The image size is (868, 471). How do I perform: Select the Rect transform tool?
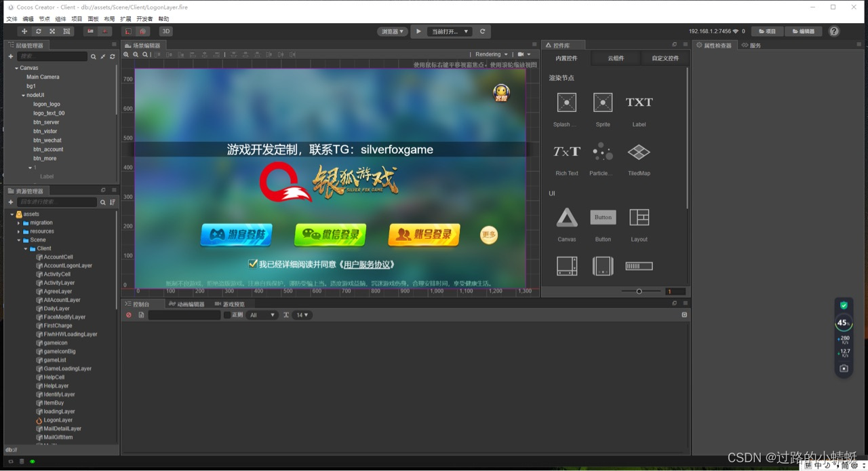(x=67, y=31)
